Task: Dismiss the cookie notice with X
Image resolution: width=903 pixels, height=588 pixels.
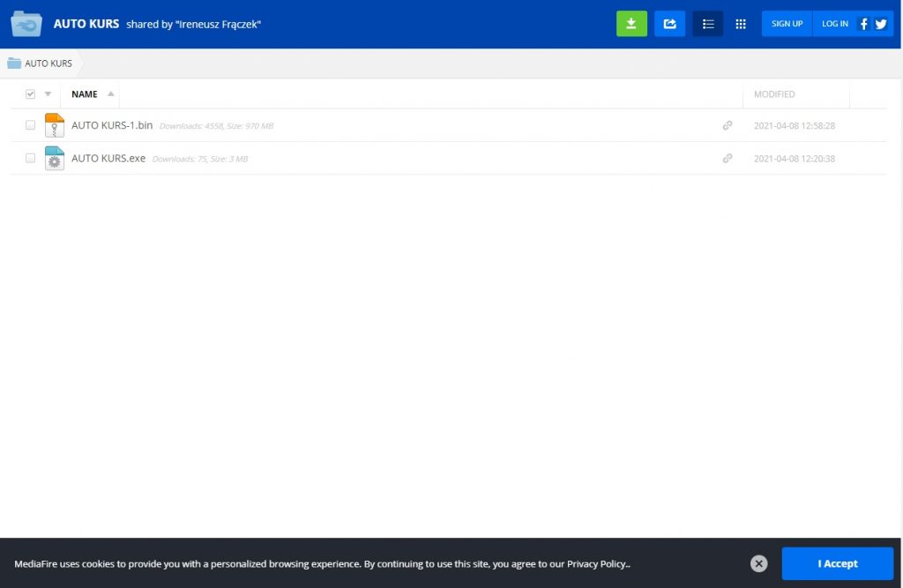Action: pos(759,563)
